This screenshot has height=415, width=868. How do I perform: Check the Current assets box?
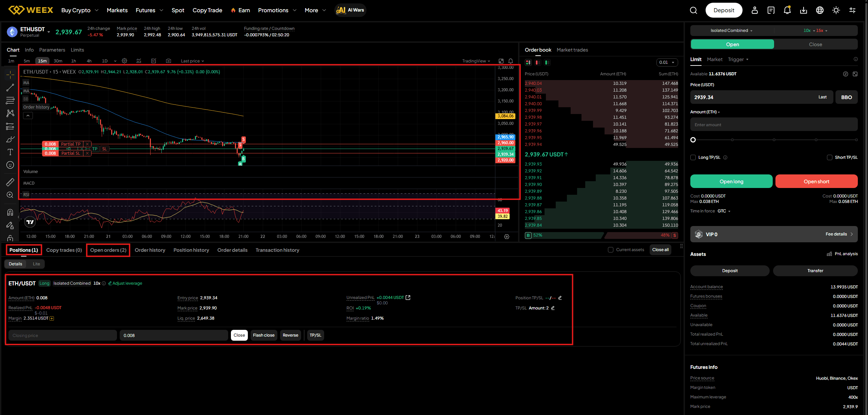point(611,250)
